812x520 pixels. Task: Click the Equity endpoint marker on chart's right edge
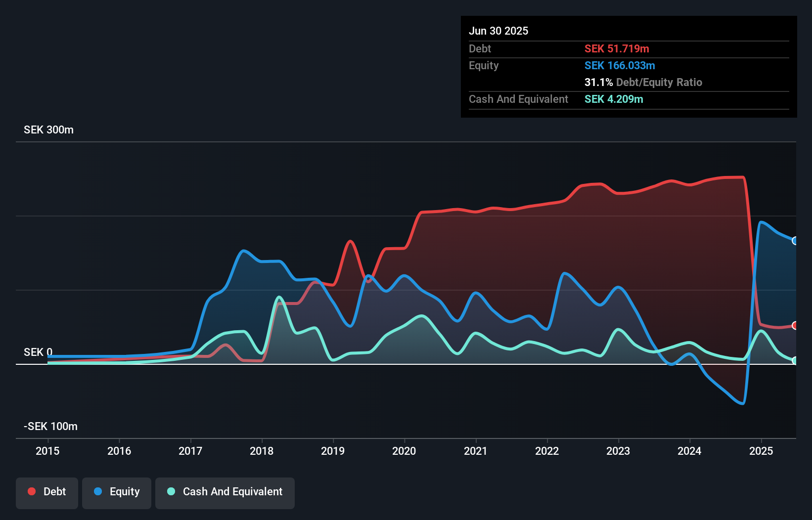(x=795, y=241)
